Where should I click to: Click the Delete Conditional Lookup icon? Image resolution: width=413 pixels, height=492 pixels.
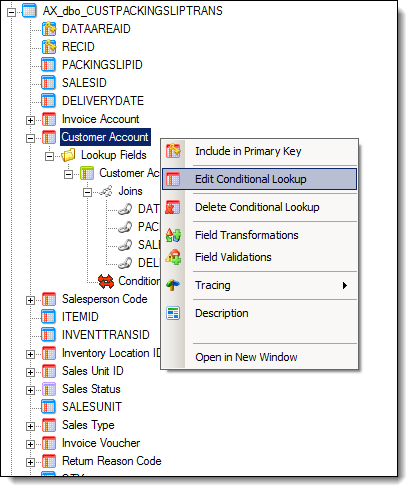(173, 207)
